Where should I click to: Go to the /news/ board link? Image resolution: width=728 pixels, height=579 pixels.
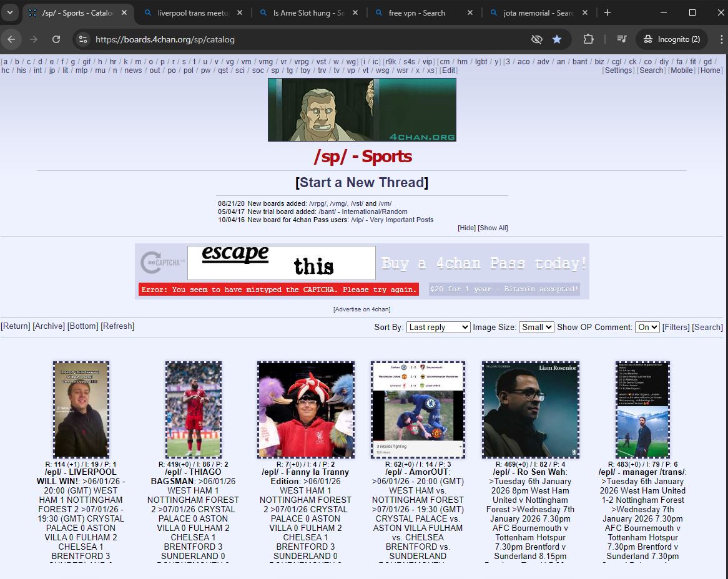point(133,71)
